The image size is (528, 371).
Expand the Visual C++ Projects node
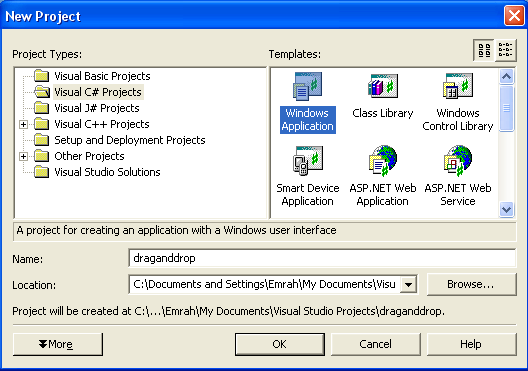coord(23,125)
